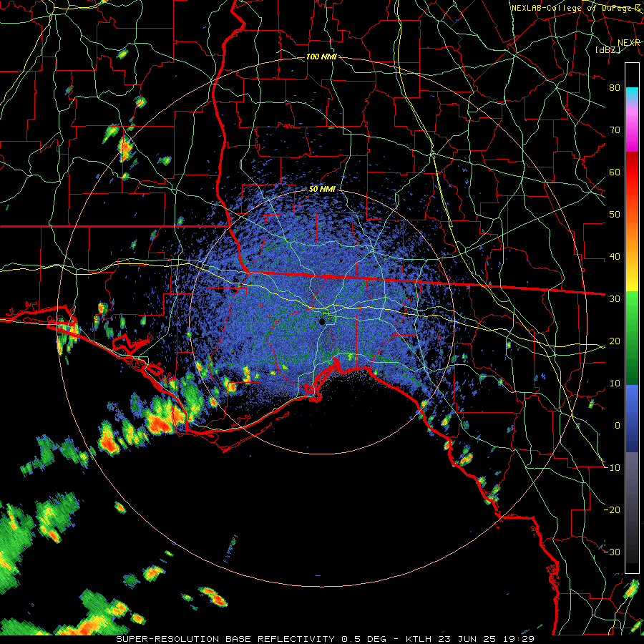Screen dimensions: 644x644
Task: Click the 60 value on the dBZ scale
Action: (615, 172)
